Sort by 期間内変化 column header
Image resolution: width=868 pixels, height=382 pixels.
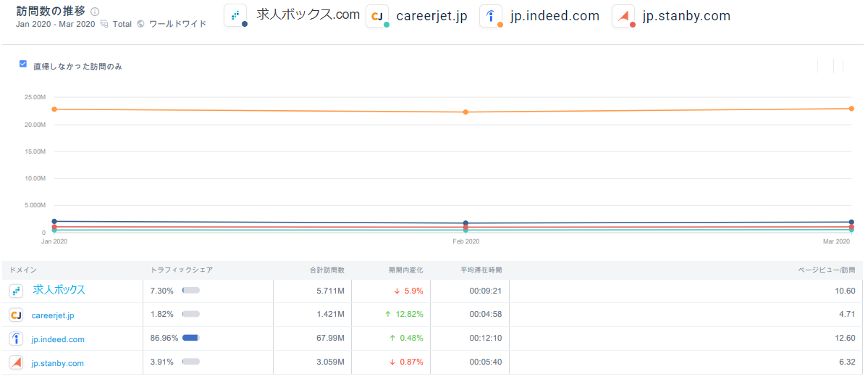click(x=406, y=270)
